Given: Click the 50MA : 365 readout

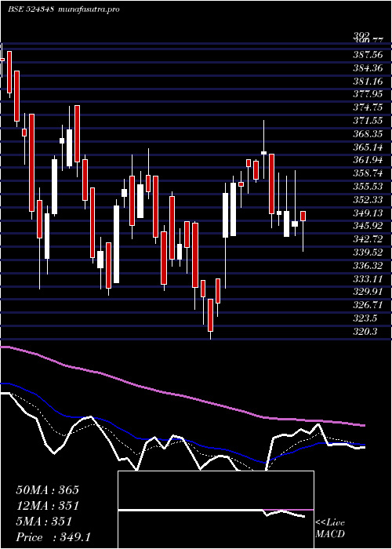Looking at the screenshot, I should (48, 490).
